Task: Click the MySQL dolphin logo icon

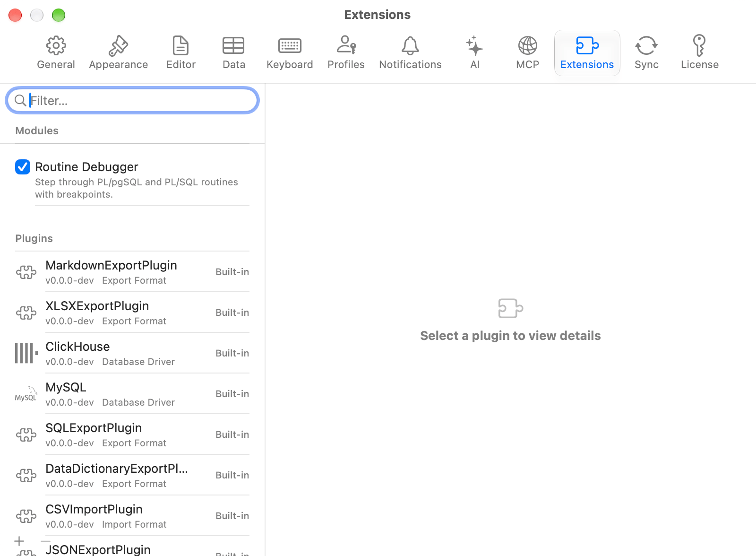Action: 26,394
